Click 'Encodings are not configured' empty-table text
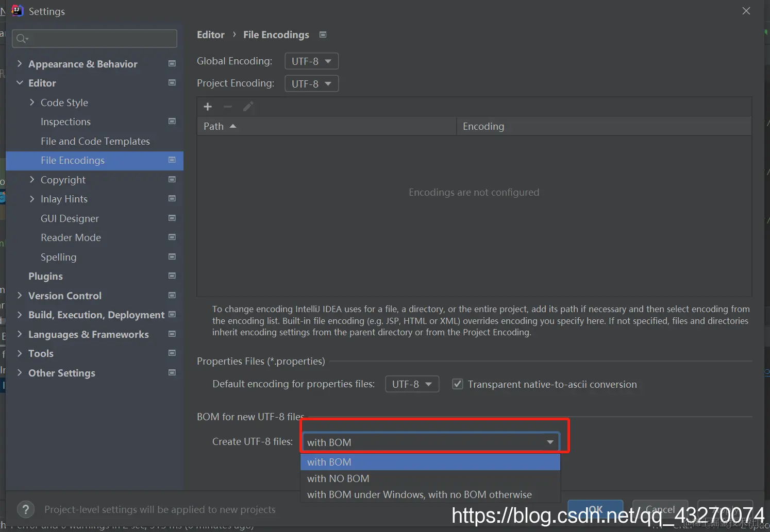This screenshot has width=770, height=532. [474, 192]
